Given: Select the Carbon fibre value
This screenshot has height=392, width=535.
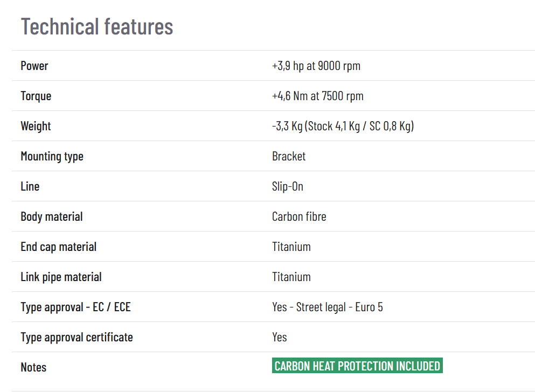Looking at the screenshot, I should click(x=299, y=216).
